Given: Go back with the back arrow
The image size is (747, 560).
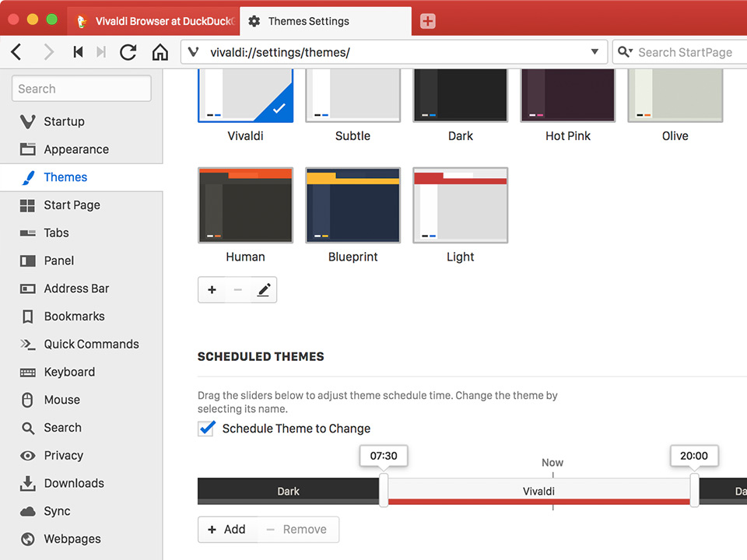Looking at the screenshot, I should pyautogui.click(x=16, y=52).
